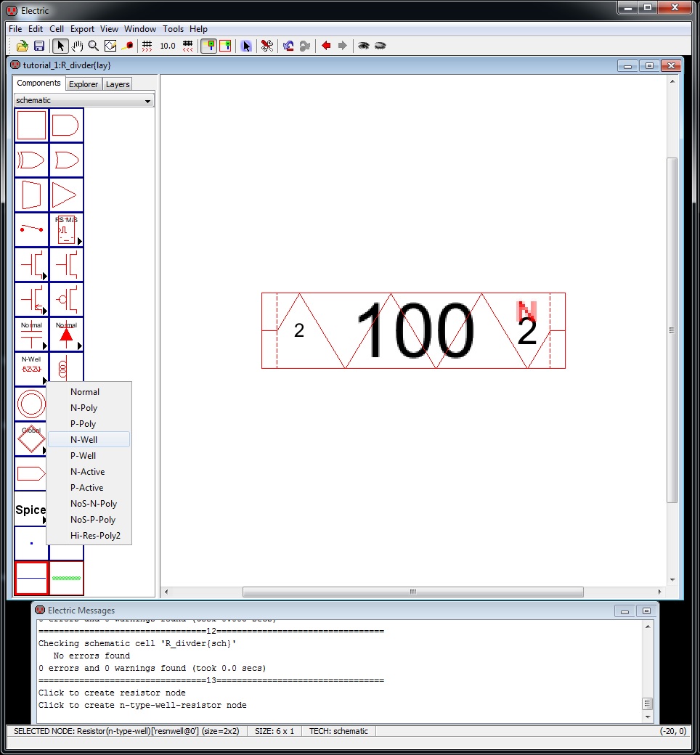This screenshot has width=700, height=755.
Task: Open the Layers tab
Action: click(x=118, y=84)
